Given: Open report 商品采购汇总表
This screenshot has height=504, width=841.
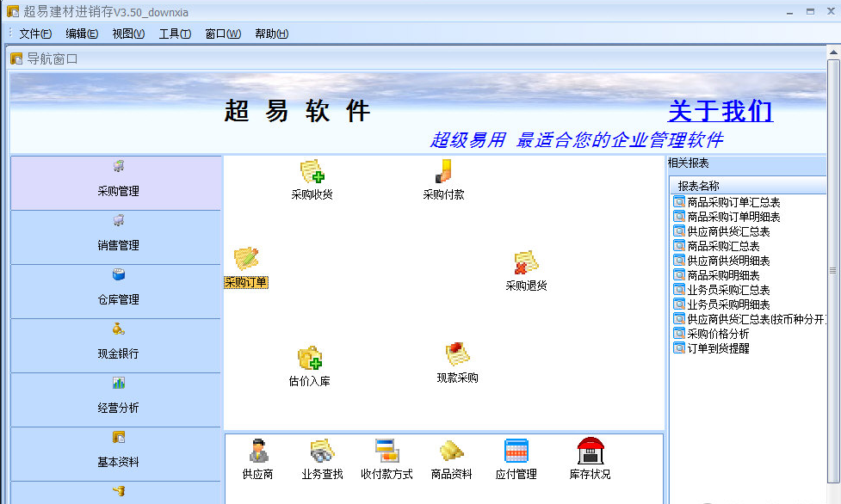Looking at the screenshot, I should 716,246.
